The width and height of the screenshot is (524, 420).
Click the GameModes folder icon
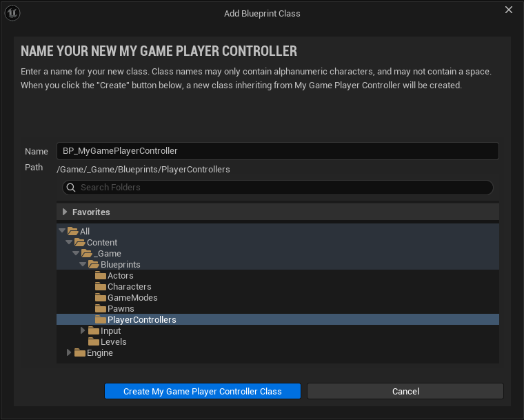pyautogui.click(x=101, y=298)
